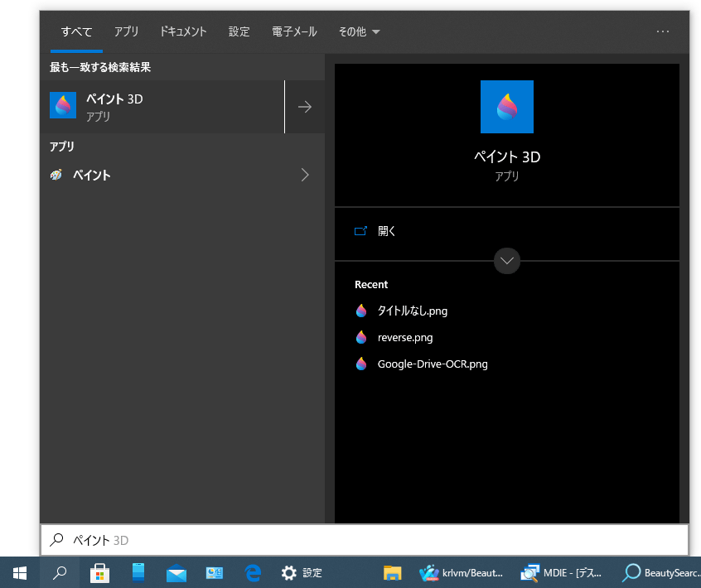701x588 pixels.
Task: Click the icon beside タイトルなし.png
Action: 361,311
